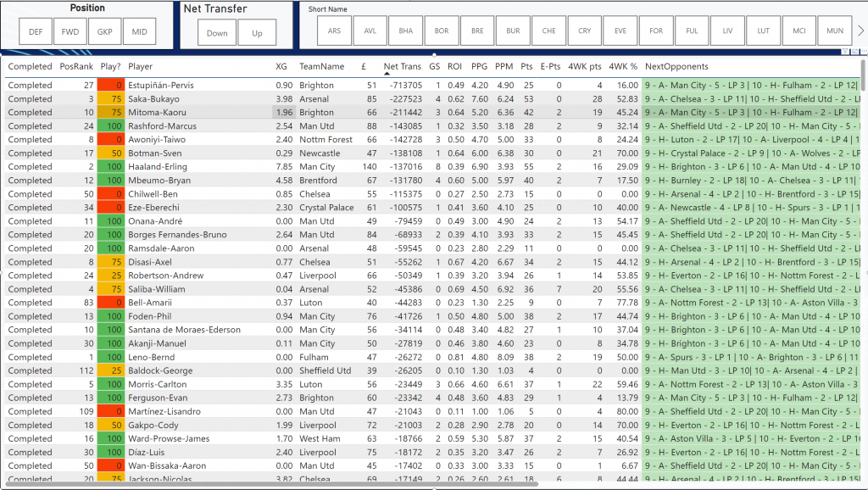Image resolution: width=868 pixels, height=490 pixels.
Task: Sort by the NextOpponents column header
Action: pos(676,66)
